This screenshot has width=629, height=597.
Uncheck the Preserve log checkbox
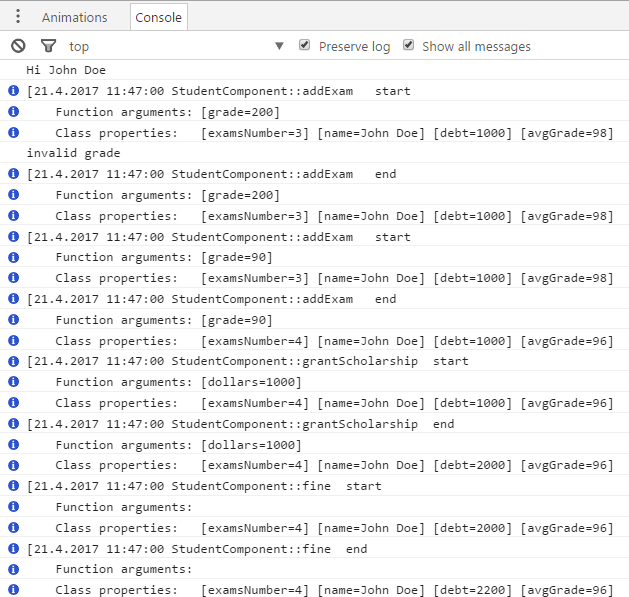pyautogui.click(x=304, y=45)
